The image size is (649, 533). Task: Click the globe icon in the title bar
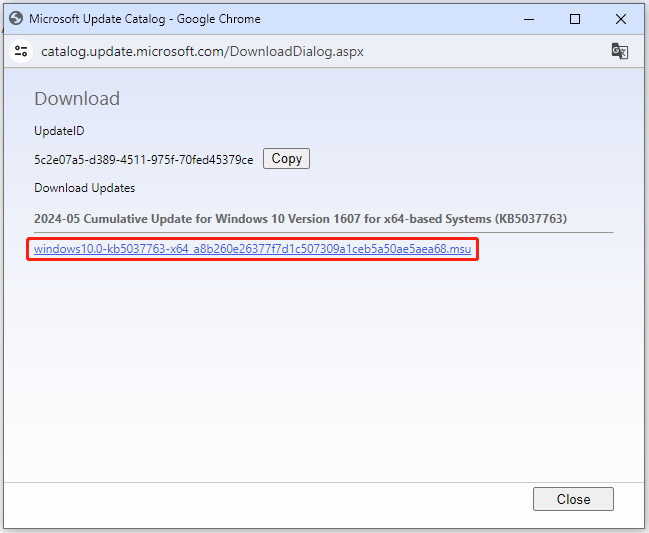point(16,19)
